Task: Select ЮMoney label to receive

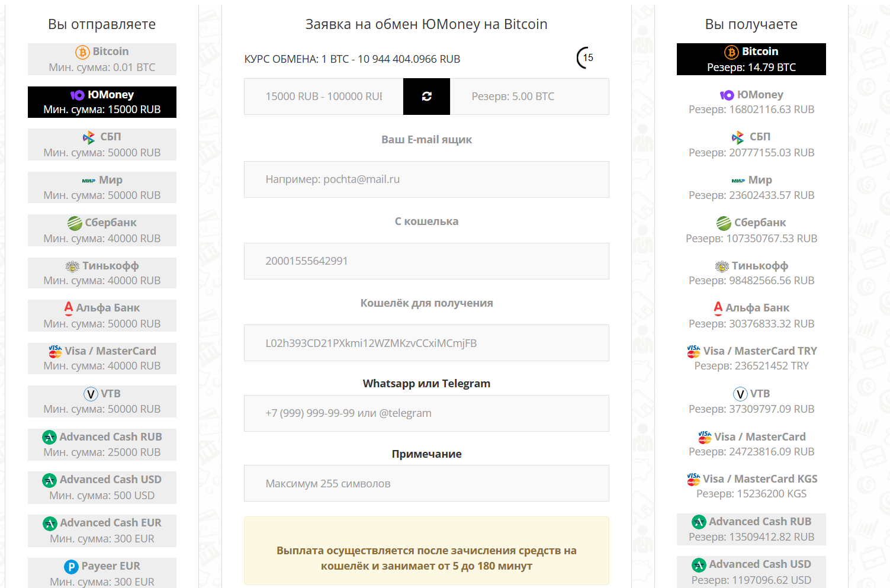Action: (760, 95)
